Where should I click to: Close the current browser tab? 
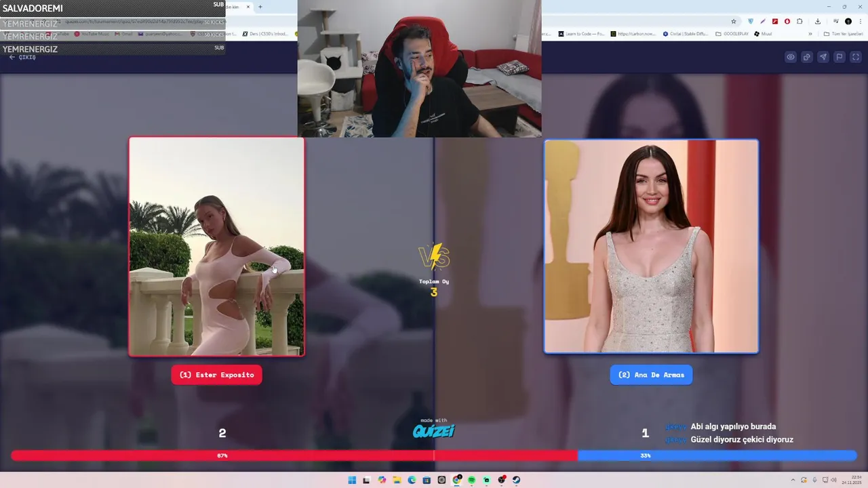click(248, 7)
